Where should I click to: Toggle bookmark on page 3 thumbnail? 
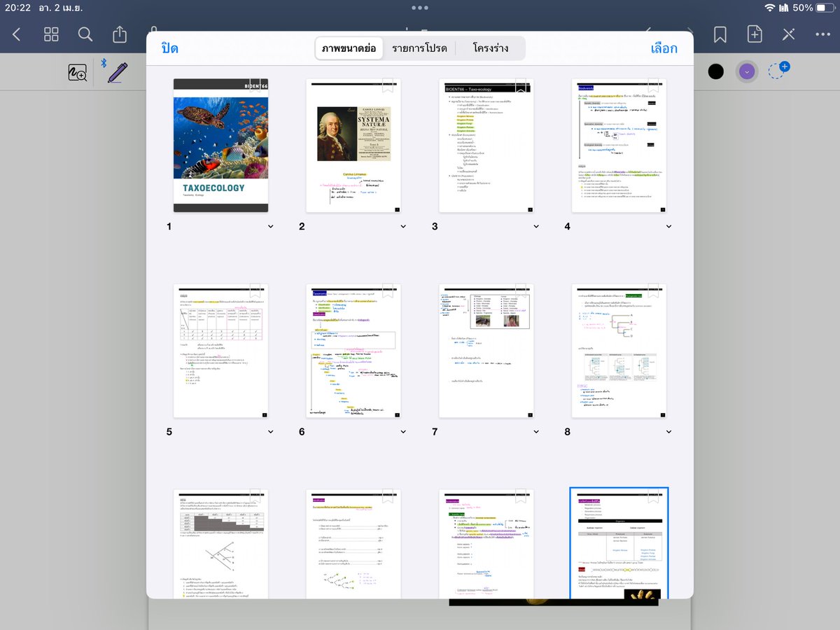pyautogui.click(x=521, y=85)
